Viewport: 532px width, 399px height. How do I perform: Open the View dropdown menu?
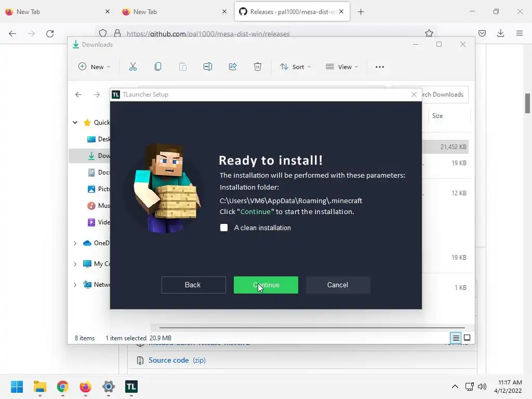(x=342, y=67)
